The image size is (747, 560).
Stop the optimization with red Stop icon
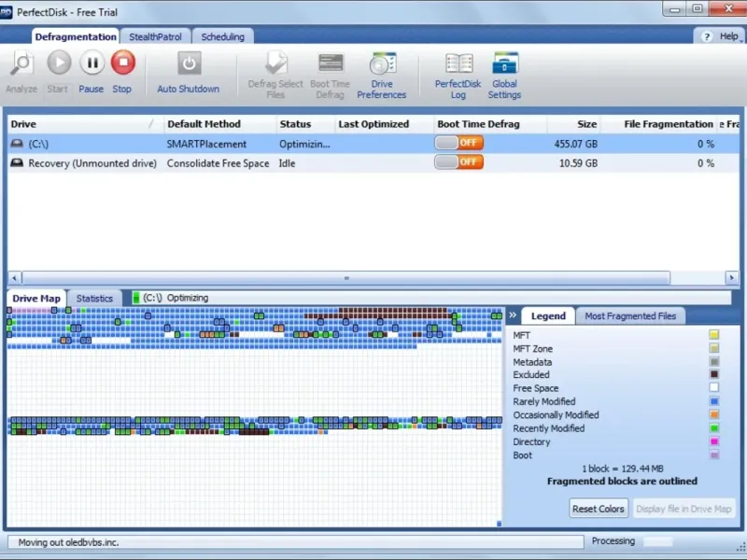point(123,63)
